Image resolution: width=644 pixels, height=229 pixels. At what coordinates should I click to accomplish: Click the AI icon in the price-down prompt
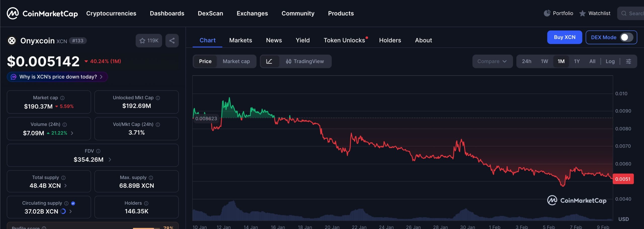14,77
